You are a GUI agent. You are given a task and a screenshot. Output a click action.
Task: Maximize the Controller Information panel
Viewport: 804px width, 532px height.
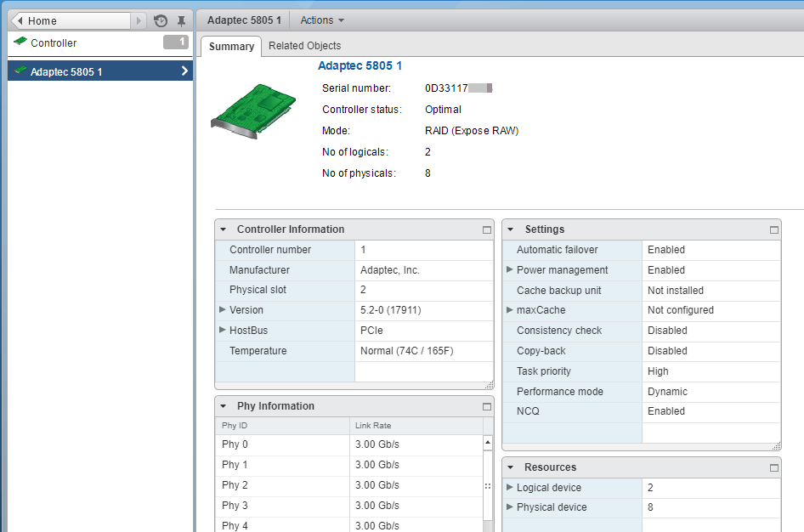coord(486,229)
